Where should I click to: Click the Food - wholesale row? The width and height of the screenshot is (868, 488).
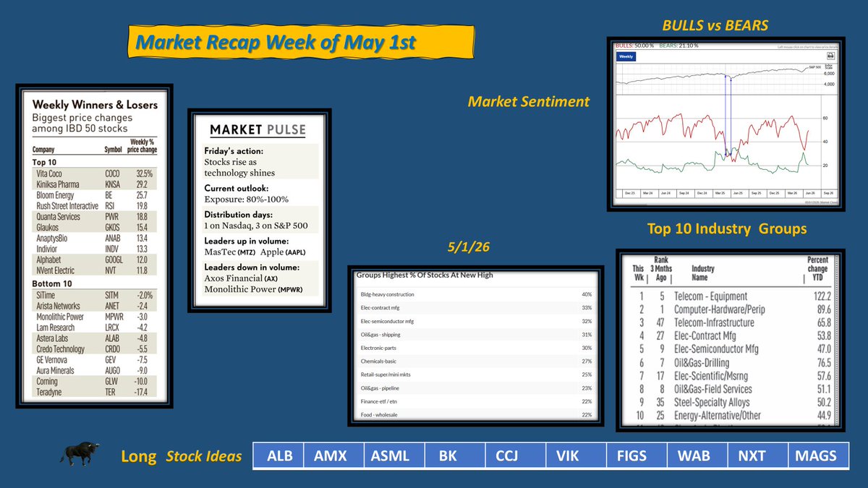click(476, 414)
